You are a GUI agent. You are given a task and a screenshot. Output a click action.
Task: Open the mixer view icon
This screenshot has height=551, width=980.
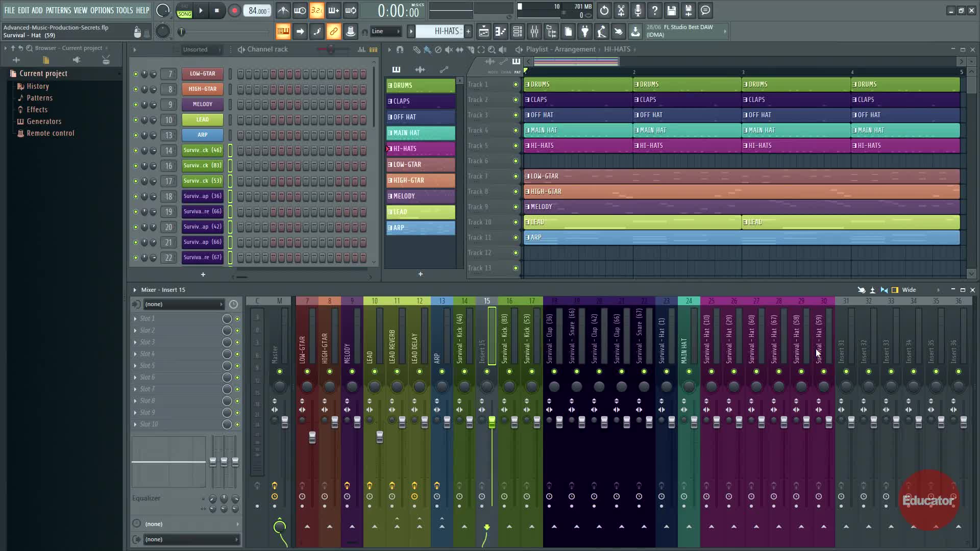pos(534,32)
